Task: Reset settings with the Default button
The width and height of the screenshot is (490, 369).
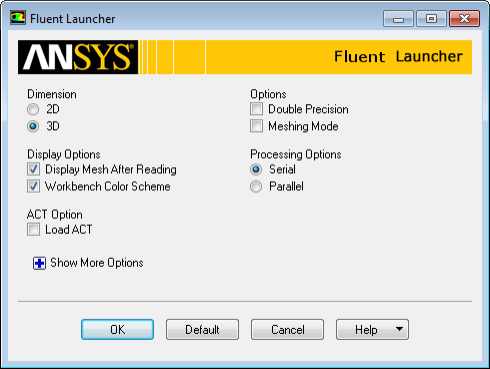Action: point(202,330)
